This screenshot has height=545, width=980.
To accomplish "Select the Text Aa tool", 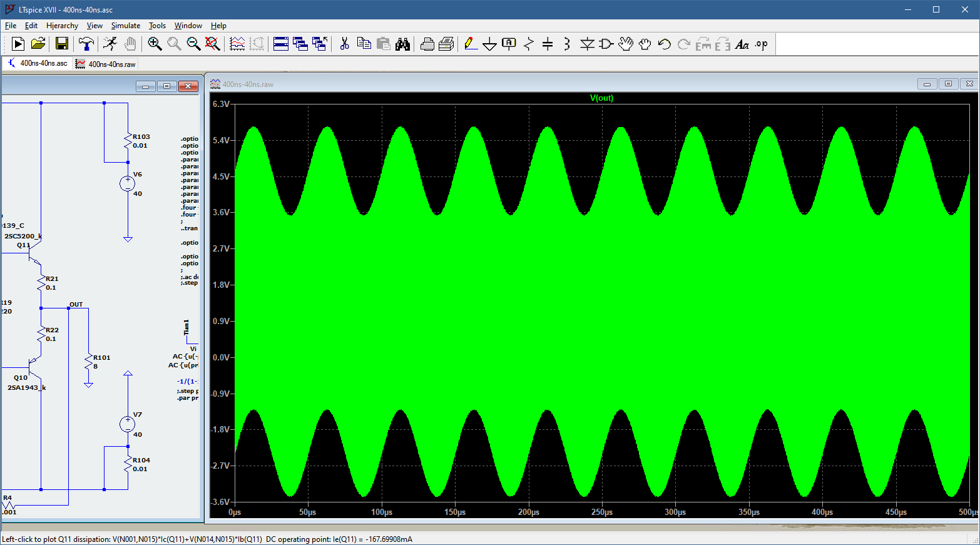I will point(742,44).
